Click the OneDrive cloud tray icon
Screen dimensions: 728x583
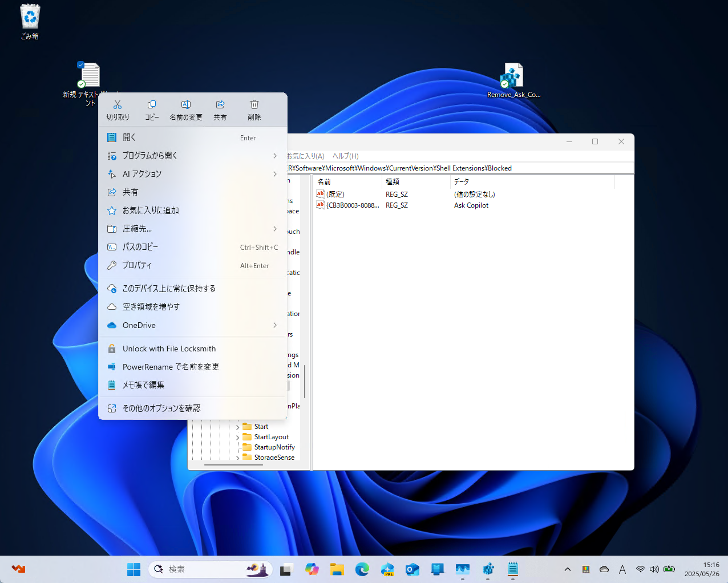click(x=604, y=569)
